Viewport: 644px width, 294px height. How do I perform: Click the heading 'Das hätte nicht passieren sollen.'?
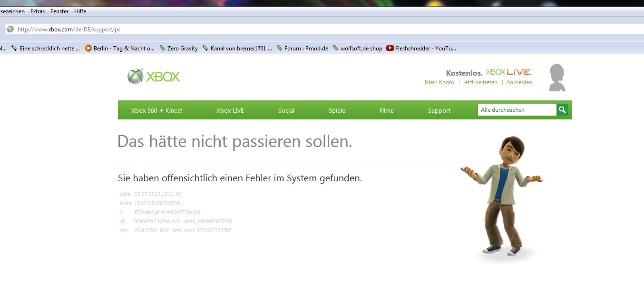coord(235,141)
